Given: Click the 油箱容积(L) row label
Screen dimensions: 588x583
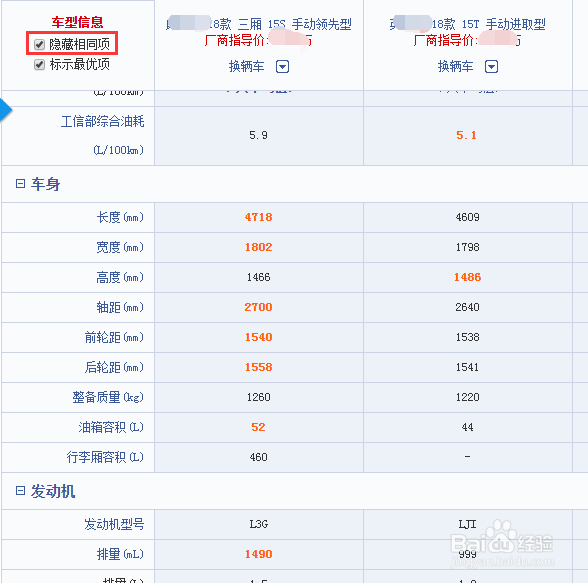Looking at the screenshot, I should 111,427.
